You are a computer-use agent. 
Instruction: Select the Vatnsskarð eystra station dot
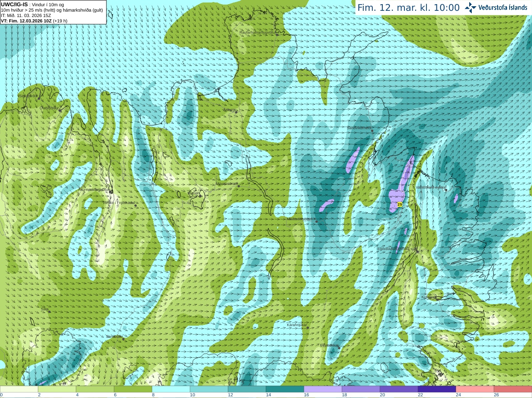pos(446,190)
